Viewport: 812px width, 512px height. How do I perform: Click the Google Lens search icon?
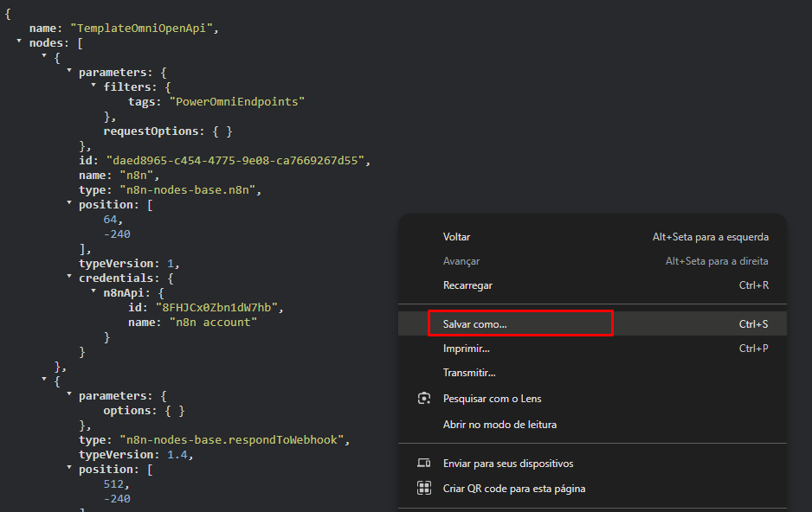(424, 399)
